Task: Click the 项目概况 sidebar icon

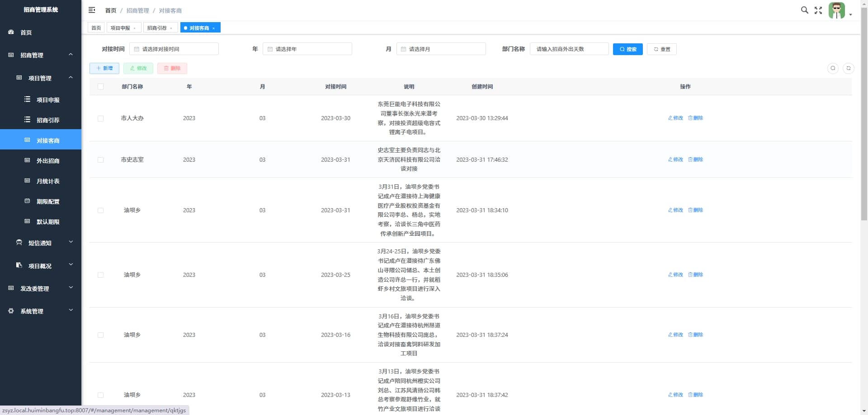Action: coord(19,266)
